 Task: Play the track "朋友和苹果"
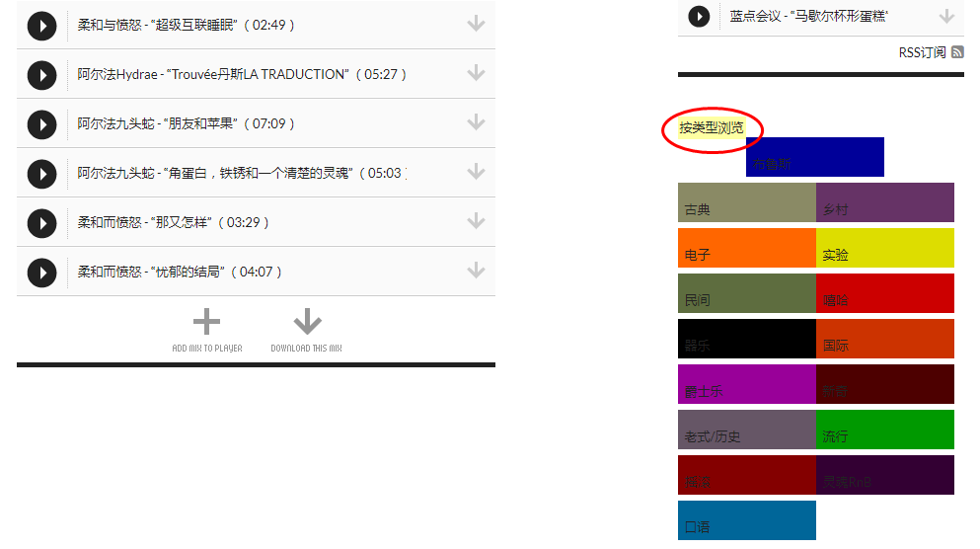[41, 125]
